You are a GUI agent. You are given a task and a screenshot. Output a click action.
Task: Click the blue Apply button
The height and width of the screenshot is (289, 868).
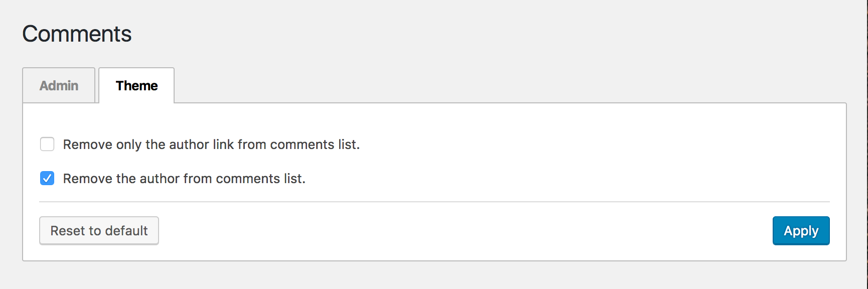pos(801,231)
